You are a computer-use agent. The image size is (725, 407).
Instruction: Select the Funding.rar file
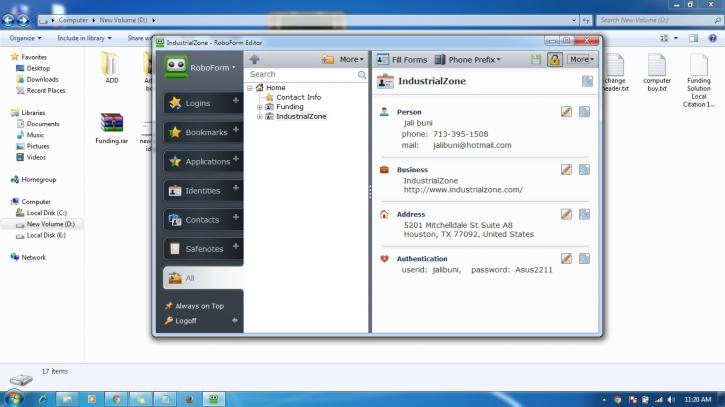tap(111, 129)
